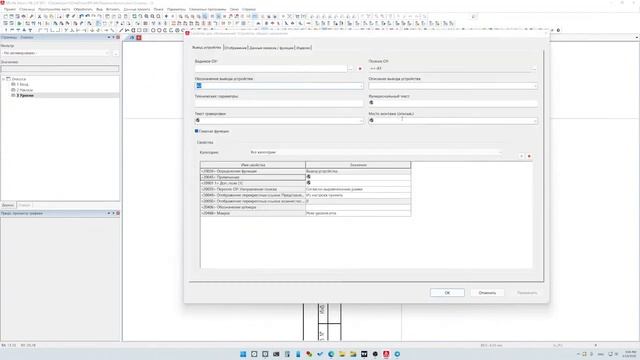Open the page navigator panel menu arrow
640x360 pixels.
(x=109, y=37)
